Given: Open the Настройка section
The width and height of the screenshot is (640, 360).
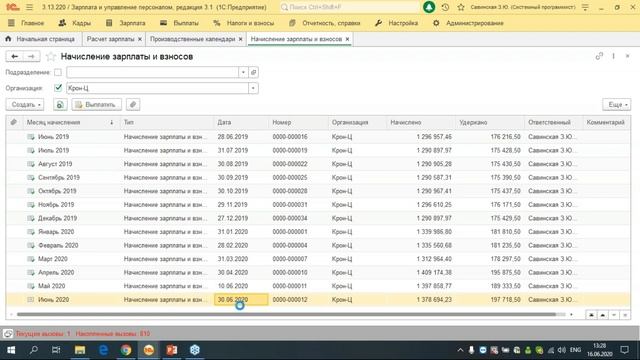Looking at the screenshot, I should pyautogui.click(x=396, y=23).
